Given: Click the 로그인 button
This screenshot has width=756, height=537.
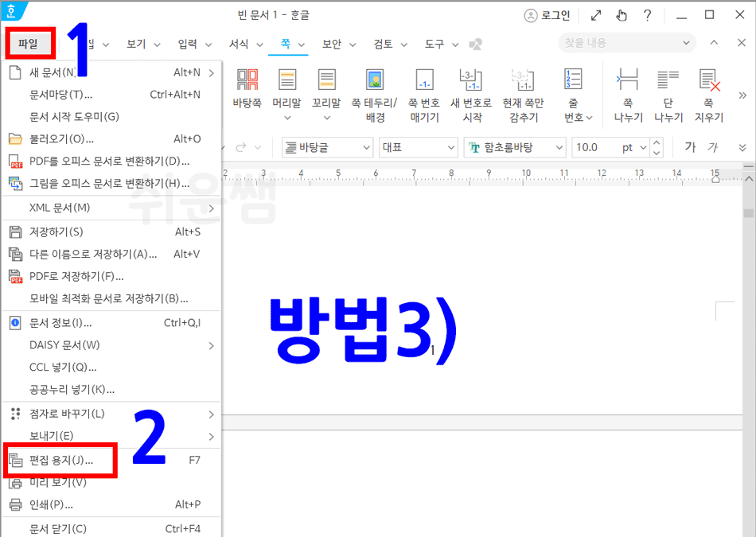Looking at the screenshot, I should [x=549, y=15].
